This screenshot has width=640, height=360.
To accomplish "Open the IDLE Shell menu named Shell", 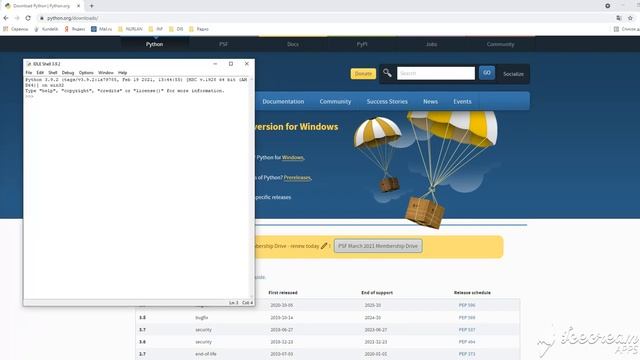I will click(x=53, y=73).
